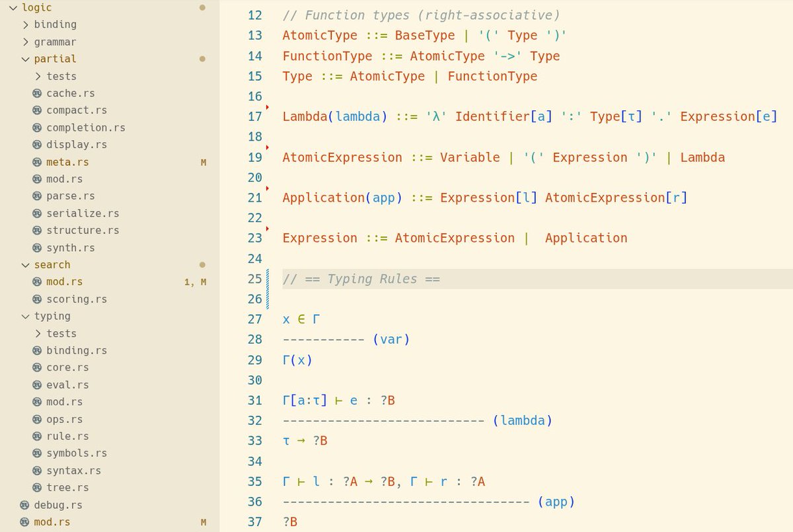The image size is (793, 532).
Task: Open syntax.rs file
Action: click(74, 471)
